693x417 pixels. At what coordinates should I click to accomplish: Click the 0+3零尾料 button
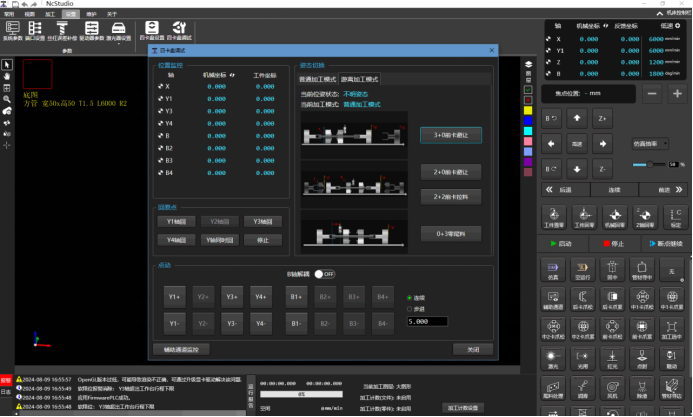(x=451, y=234)
